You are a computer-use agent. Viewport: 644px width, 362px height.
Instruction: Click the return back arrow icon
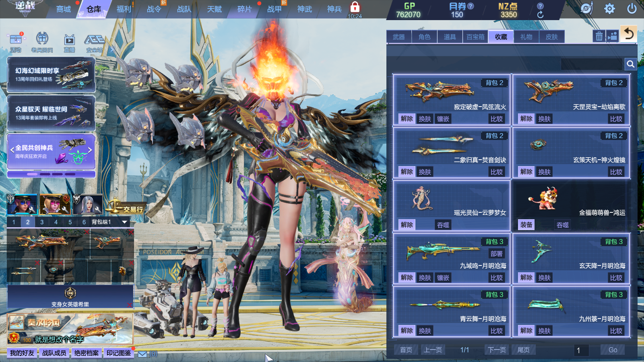629,34
